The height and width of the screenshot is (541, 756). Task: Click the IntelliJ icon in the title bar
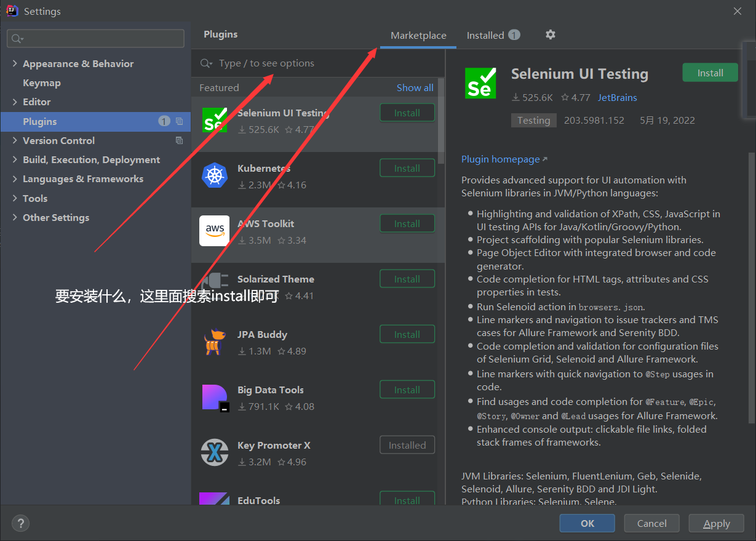[x=12, y=10]
